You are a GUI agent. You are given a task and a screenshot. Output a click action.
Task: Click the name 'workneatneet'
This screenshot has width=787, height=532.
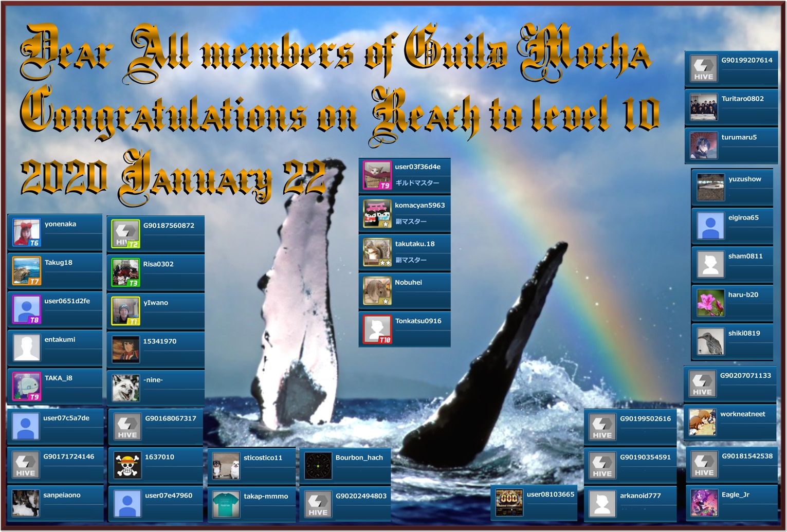(x=742, y=414)
